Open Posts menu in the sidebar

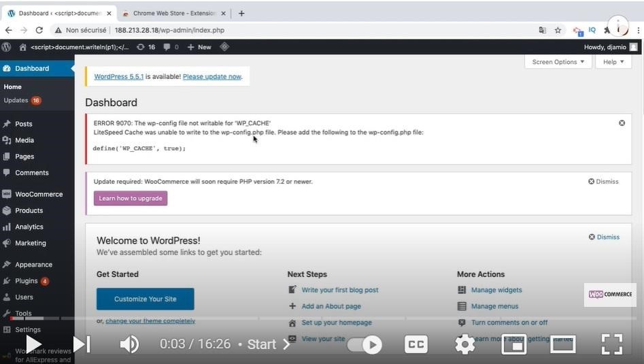pyautogui.click(x=37, y=124)
